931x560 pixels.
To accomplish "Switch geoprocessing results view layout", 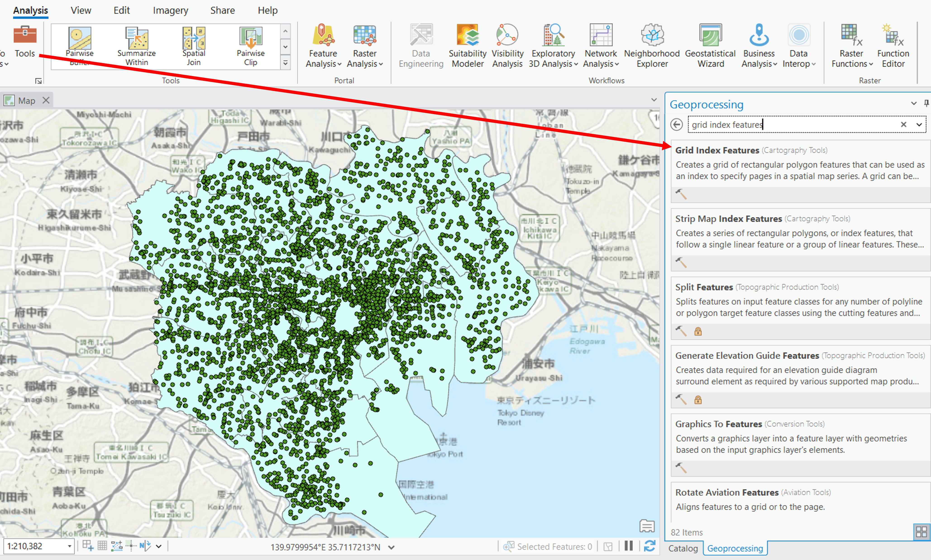I will click(921, 532).
